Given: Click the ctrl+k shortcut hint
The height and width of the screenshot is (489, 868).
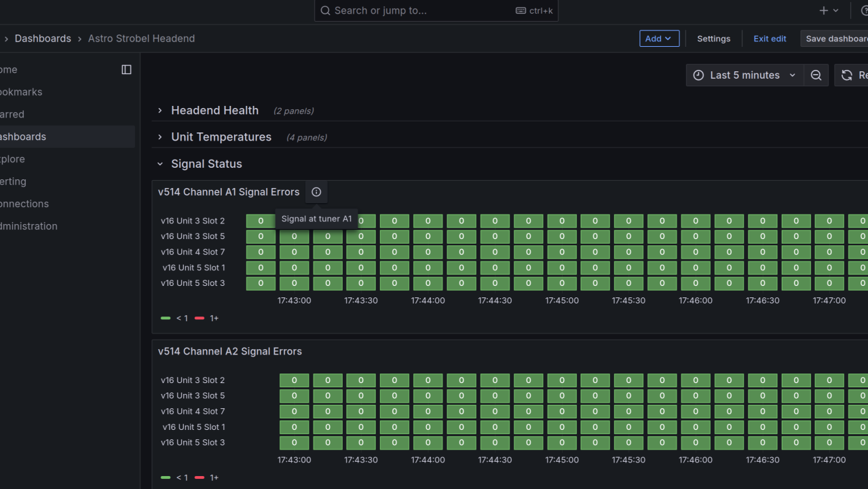Looking at the screenshot, I should (x=535, y=10).
